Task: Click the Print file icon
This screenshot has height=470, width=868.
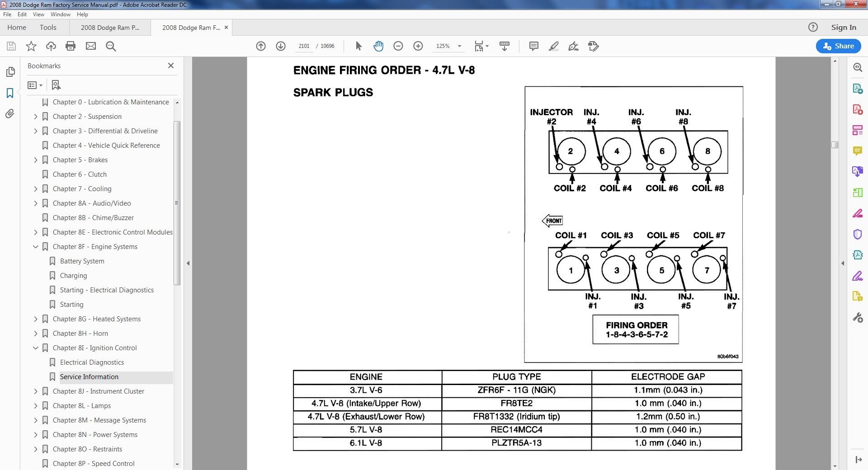Action: (x=71, y=46)
